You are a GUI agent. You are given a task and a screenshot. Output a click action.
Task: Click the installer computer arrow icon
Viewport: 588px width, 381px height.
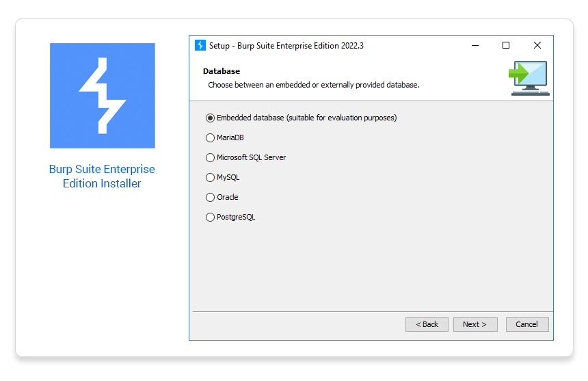pos(529,79)
